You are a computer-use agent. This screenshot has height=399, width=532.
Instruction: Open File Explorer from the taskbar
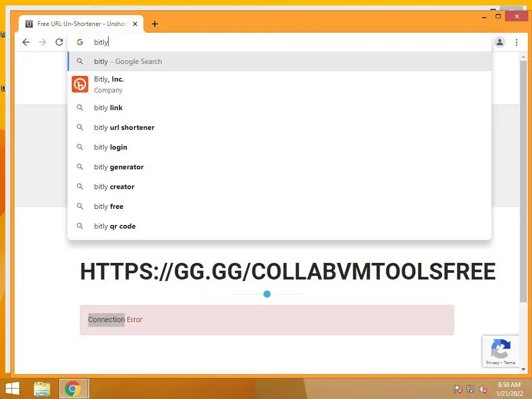(42, 389)
